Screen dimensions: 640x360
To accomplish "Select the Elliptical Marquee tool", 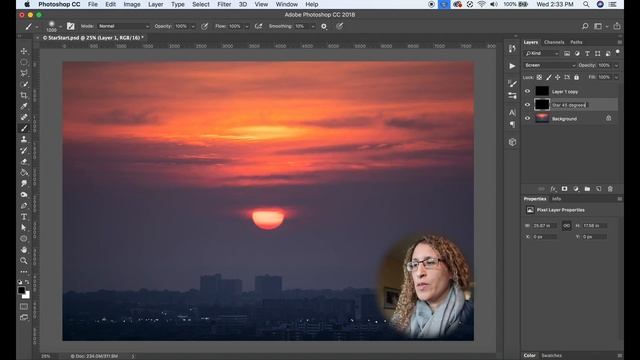I will tap(24, 62).
